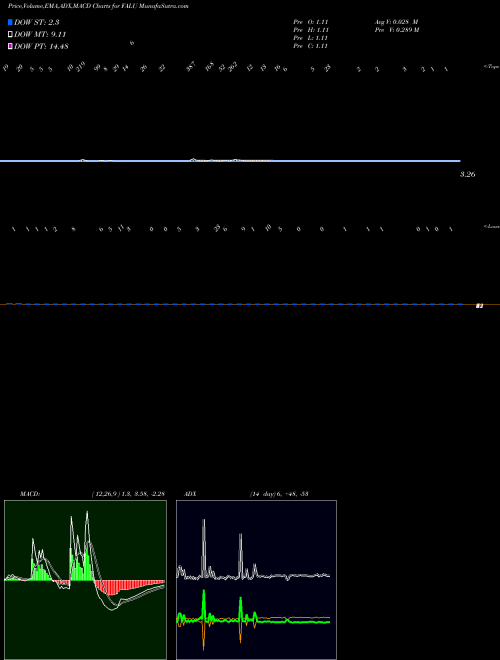Open the ADX indicator chart panel
The height and width of the screenshot is (660, 500).
click(x=256, y=580)
